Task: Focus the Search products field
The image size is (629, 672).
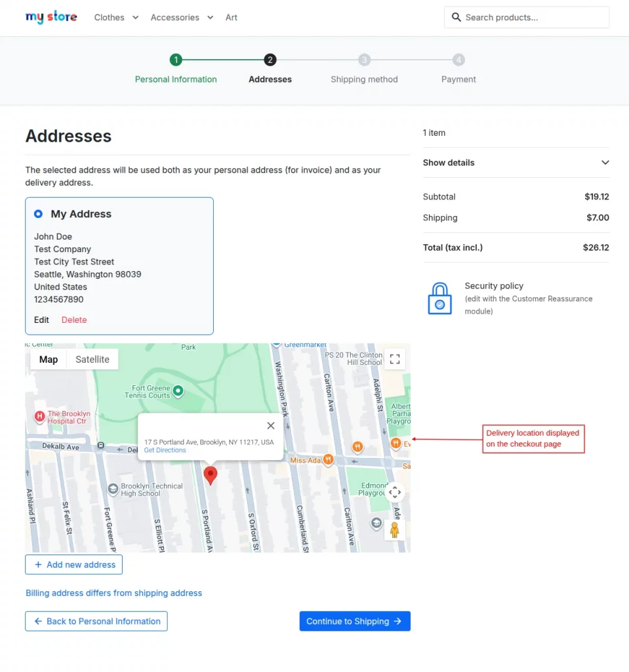Action: (527, 17)
